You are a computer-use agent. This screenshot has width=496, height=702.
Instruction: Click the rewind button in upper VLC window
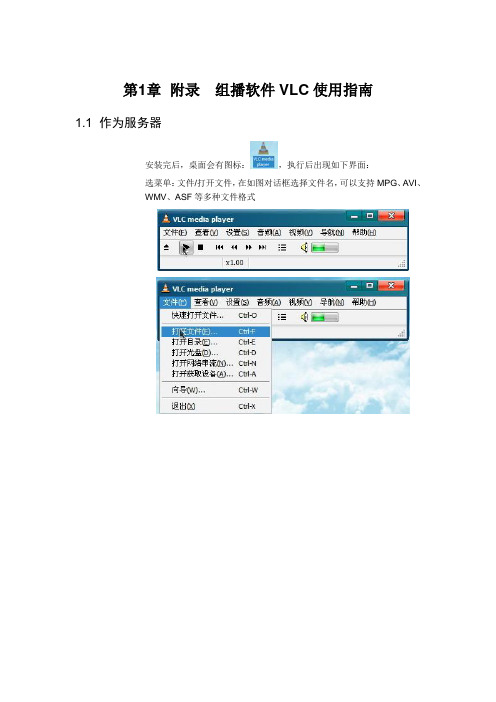click(234, 247)
